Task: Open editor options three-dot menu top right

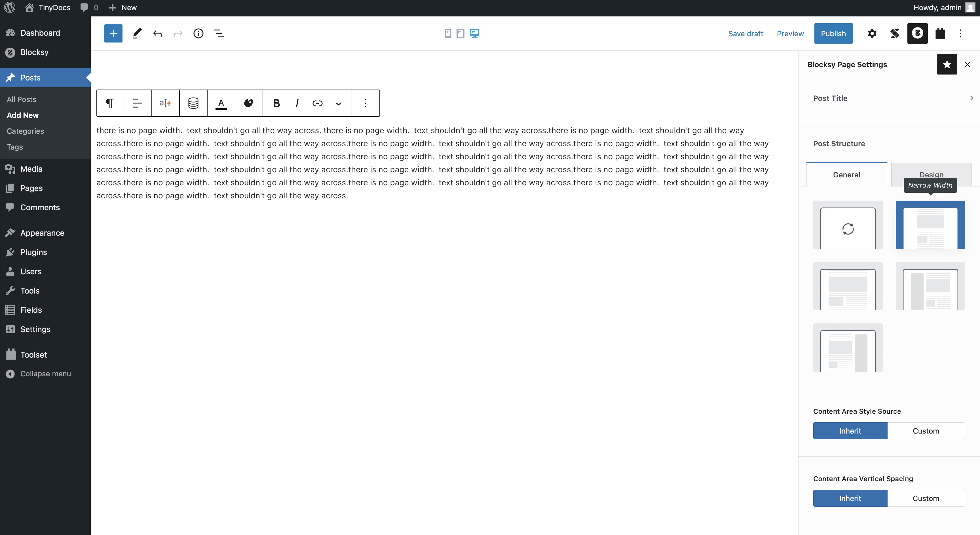Action: tap(961, 33)
